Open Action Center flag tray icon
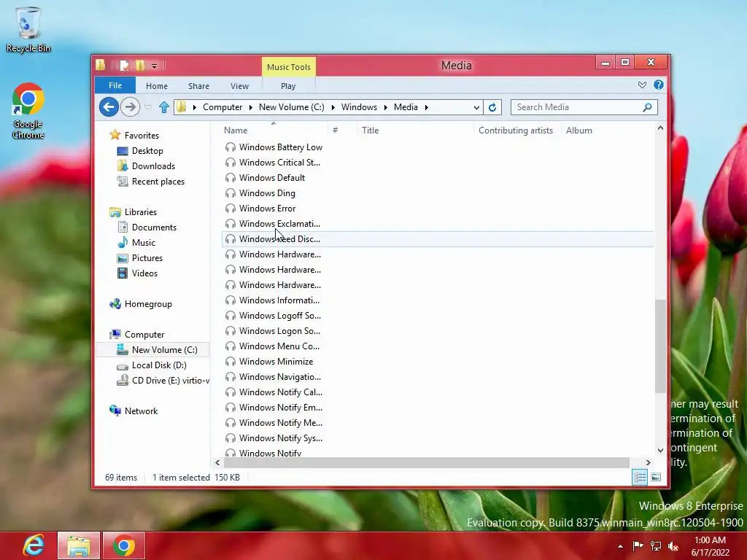This screenshot has width=747, height=560. [638, 545]
